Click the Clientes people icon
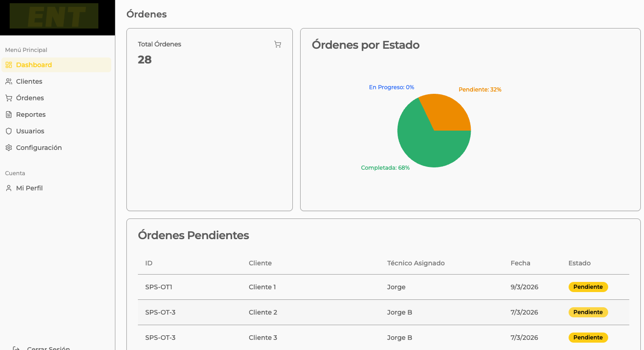The width and height of the screenshot is (644, 350). [8, 81]
